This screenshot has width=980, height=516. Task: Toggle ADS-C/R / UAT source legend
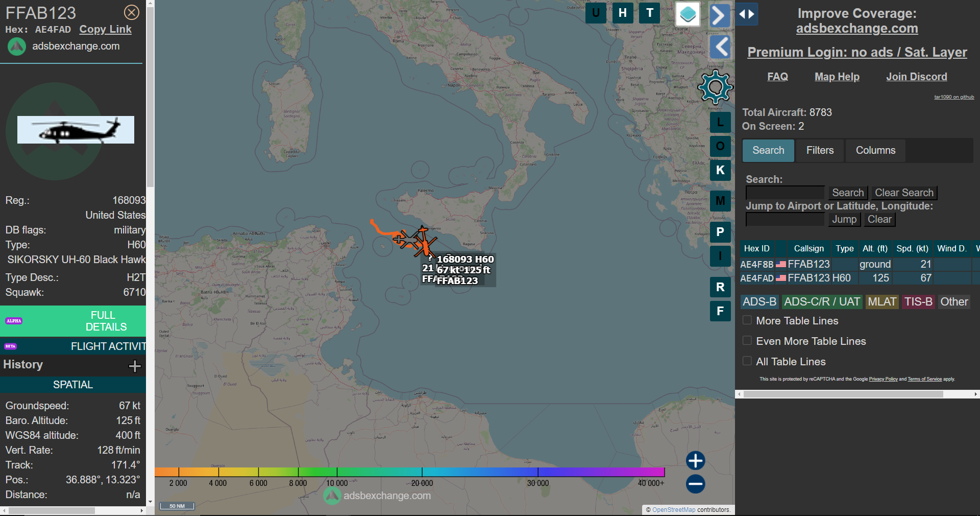pos(822,302)
